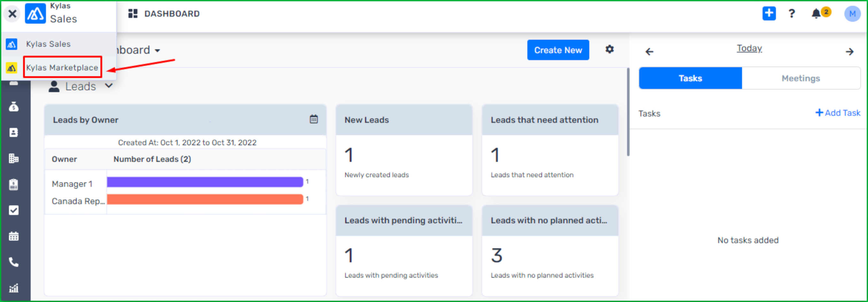The image size is (868, 302).
Task: Open dashboard settings gear icon
Action: (x=609, y=50)
